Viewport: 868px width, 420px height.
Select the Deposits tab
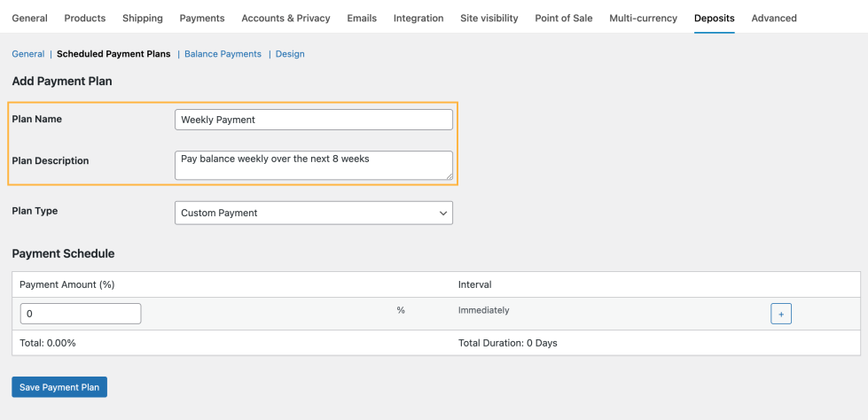pos(714,18)
